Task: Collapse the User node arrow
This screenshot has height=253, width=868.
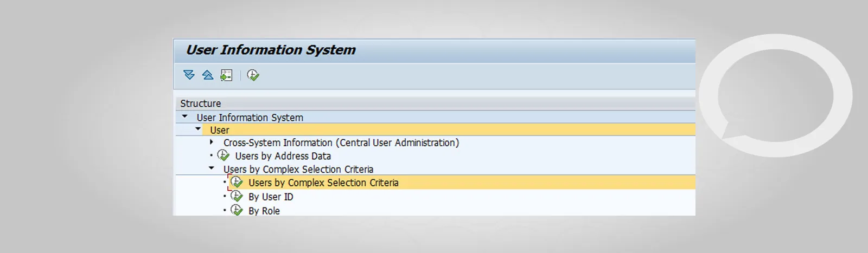Action: [x=198, y=129]
